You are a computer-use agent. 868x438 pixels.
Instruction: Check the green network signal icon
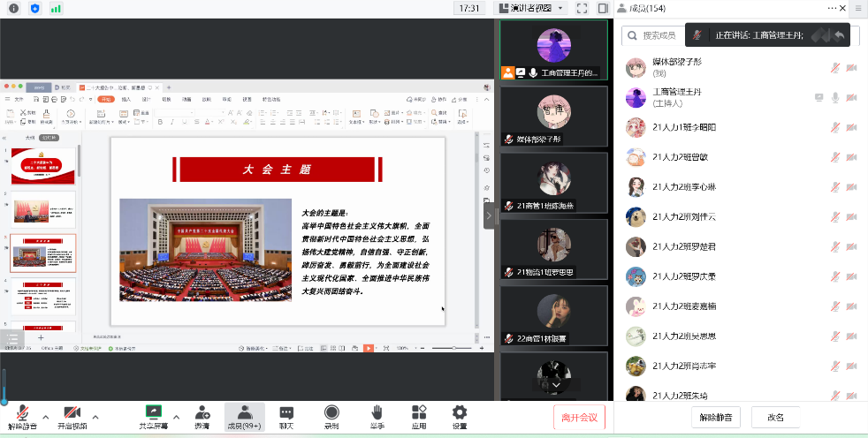tap(56, 8)
